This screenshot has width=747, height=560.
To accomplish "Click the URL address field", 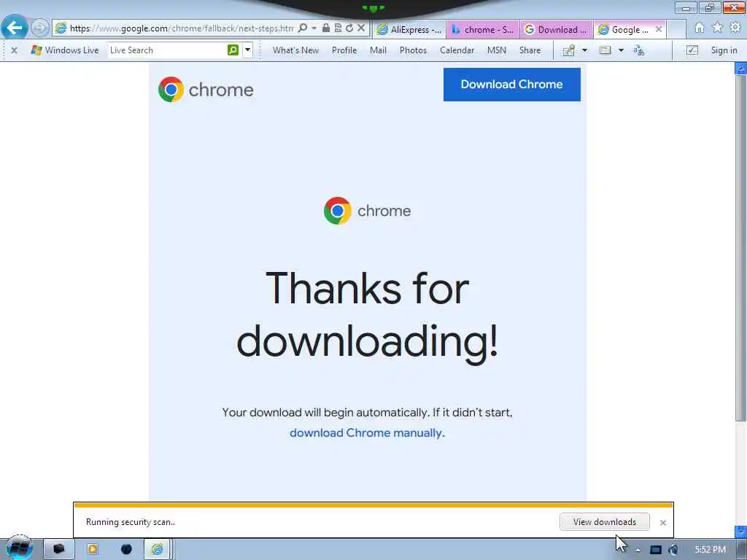I will pos(181,28).
